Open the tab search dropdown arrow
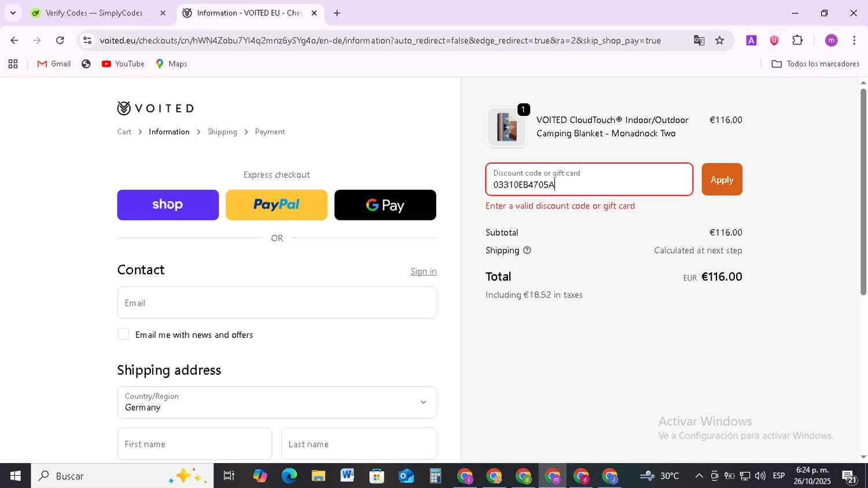This screenshot has width=868, height=488. [13, 13]
